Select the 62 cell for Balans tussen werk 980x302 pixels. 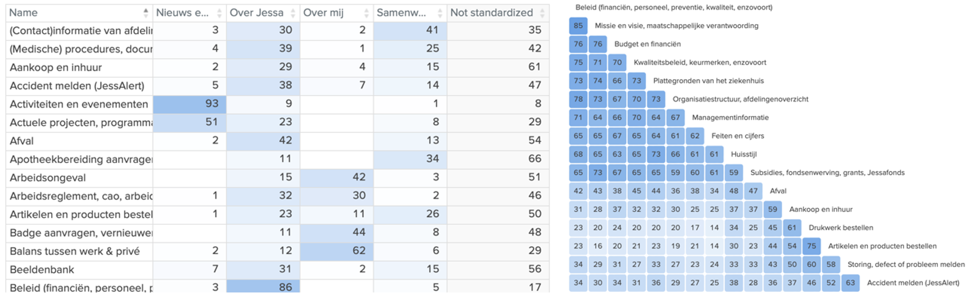click(x=336, y=251)
